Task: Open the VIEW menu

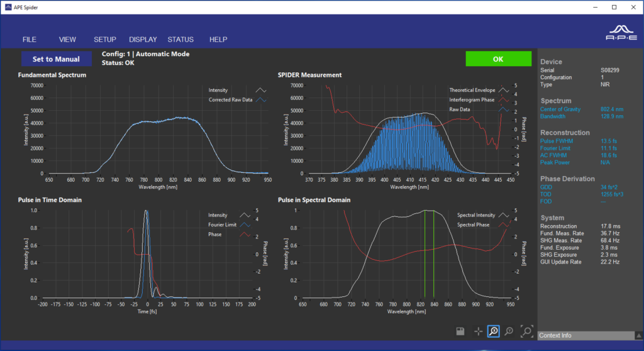Action: coord(67,40)
